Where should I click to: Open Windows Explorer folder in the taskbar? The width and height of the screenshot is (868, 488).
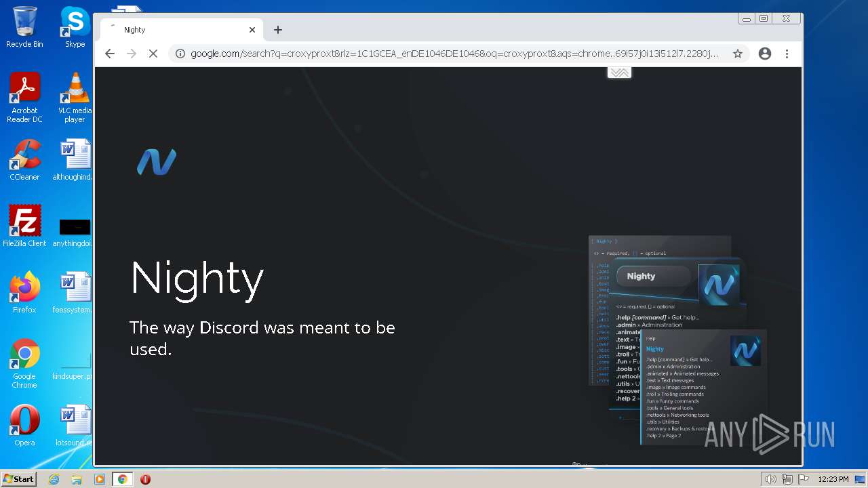pyautogui.click(x=77, y=479)
